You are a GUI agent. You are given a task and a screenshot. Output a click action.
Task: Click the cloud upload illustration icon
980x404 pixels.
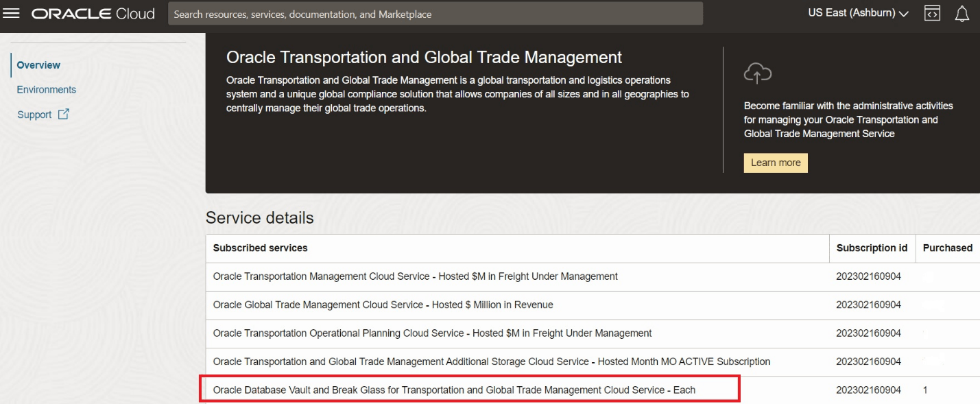click(757, 72)
